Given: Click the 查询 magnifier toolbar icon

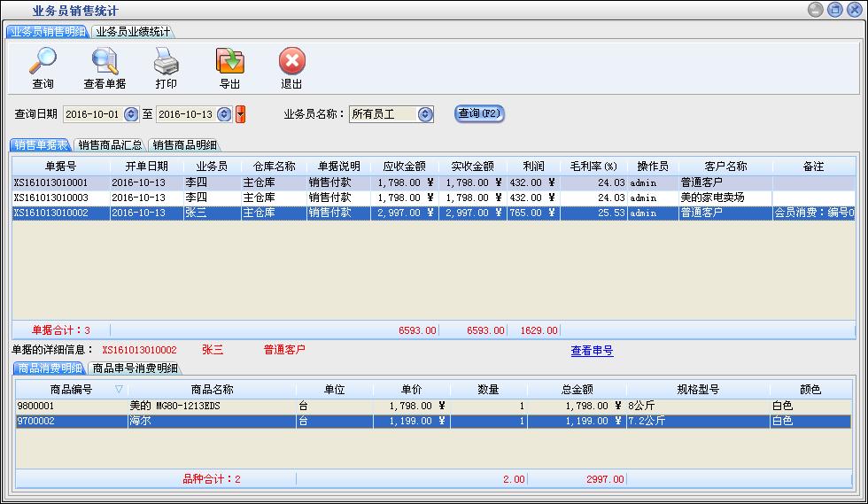Looking at the screenshot, I should 43,62.
